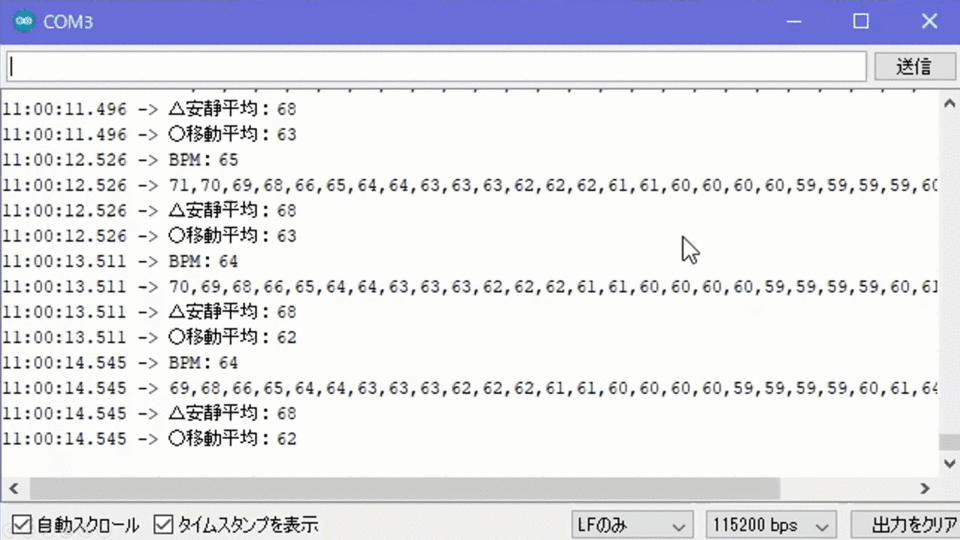Click the Arduino icon in the COM3 title bar
The height and width of the screenshot is (540, 960).
tap(24, 21)
